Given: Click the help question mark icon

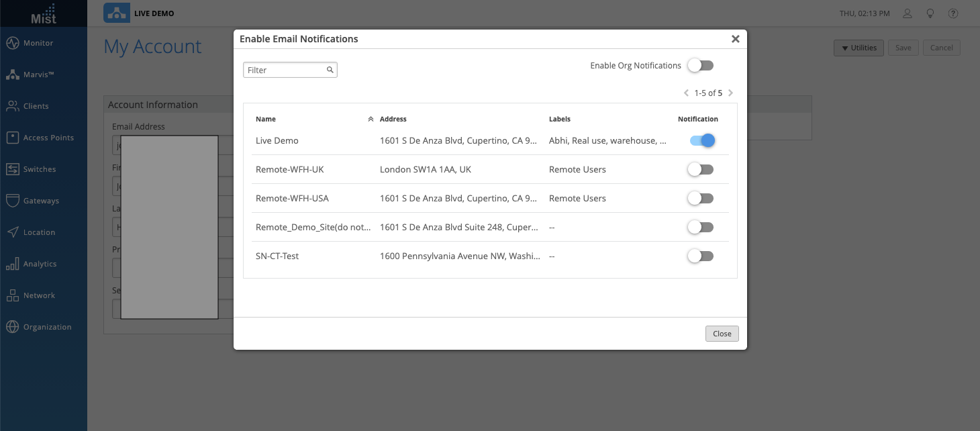Looking at the screenshot, I should [952, 13].
